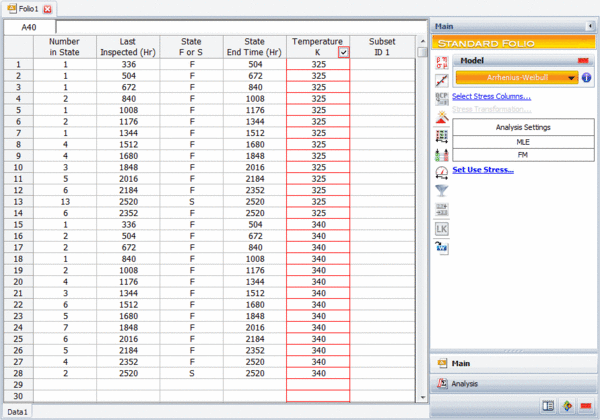Click Last Inspected cell 336 in row 1
This screenshot has height=420, width=600.
click(x=128, y=64)
